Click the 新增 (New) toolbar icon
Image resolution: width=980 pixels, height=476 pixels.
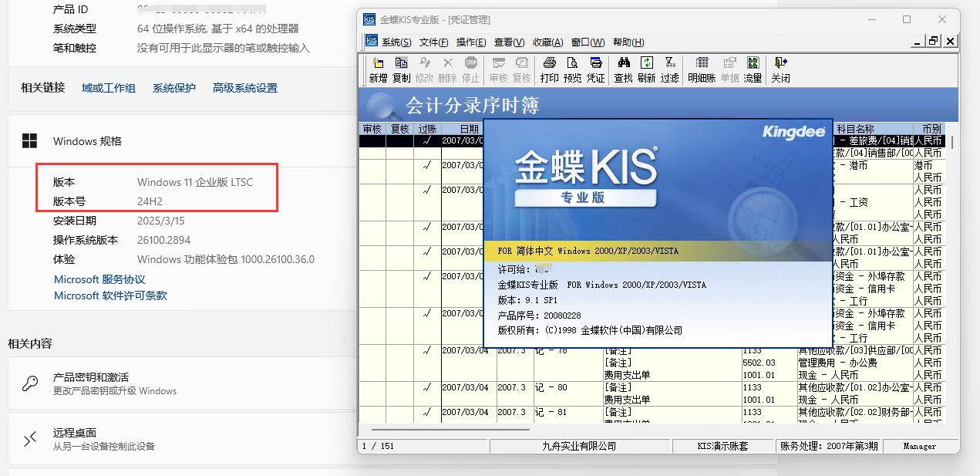[x=378, y=69]
